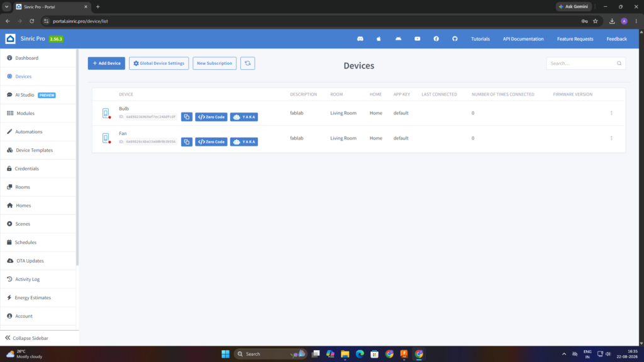Open the weather widget on the taskbar
The height and width of the screenshot is (362, 644).
click(x=25, y=354)
